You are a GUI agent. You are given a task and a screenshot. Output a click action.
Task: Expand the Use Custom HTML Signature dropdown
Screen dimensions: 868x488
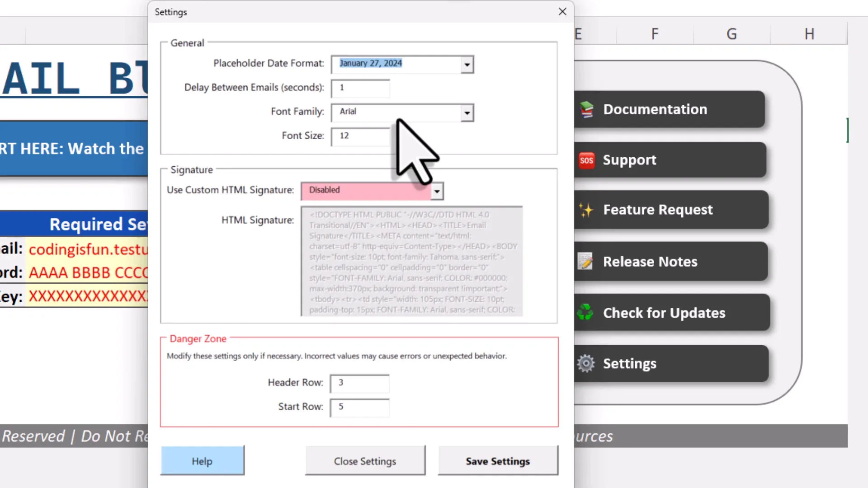point(436,191)
